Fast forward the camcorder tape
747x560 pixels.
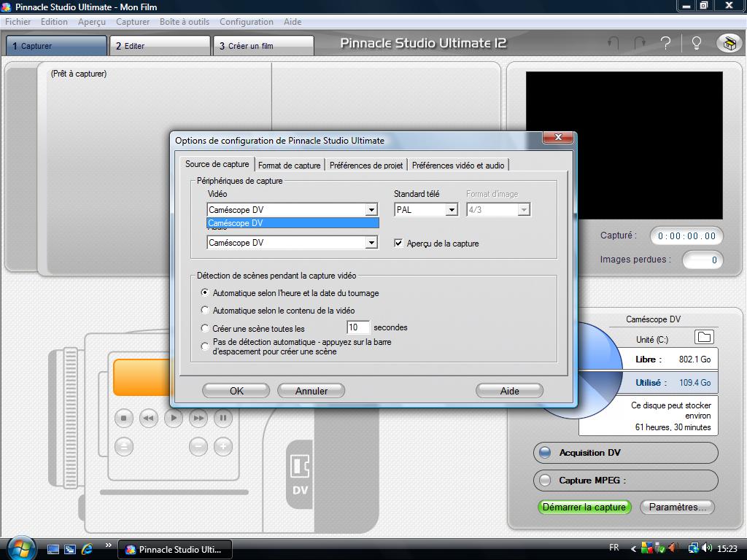click(198, 418)
